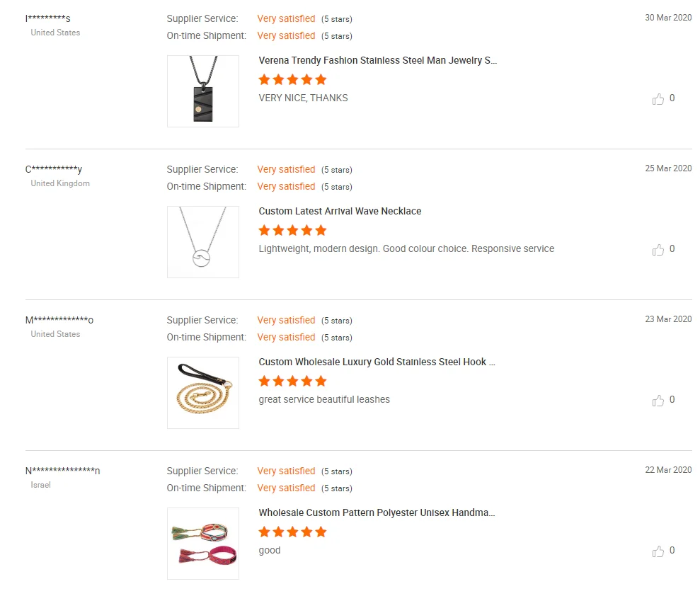700x596 pixels.
Task: Like the 'VERY NICE, THANKS' review
Action: click(658, 99)
